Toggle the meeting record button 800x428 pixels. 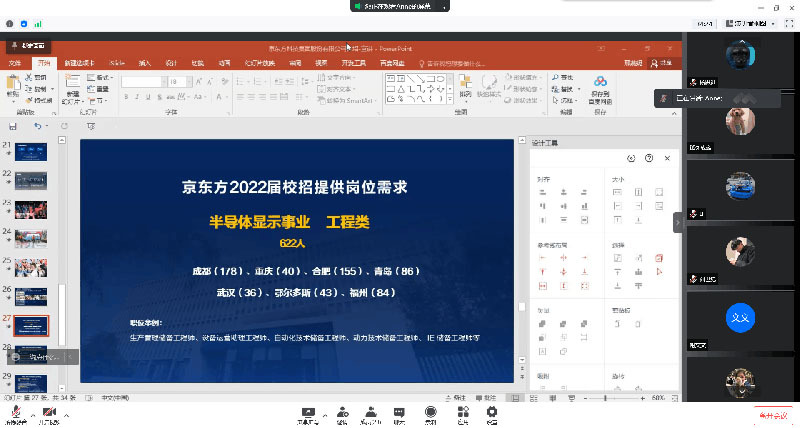click(x=430, y=411)
